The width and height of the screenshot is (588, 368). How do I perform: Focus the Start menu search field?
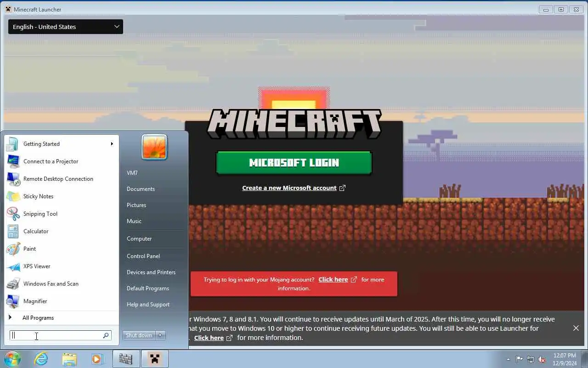[60, 335]
